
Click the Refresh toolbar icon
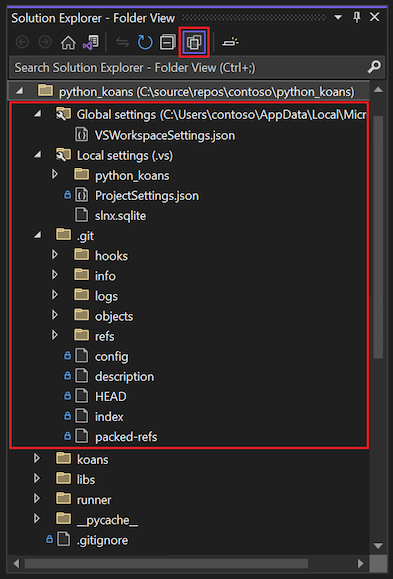tap(145, 43)
